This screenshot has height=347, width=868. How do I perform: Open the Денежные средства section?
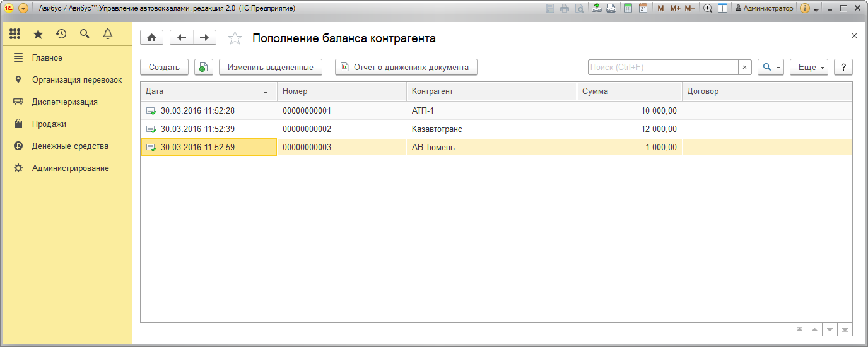70,146
